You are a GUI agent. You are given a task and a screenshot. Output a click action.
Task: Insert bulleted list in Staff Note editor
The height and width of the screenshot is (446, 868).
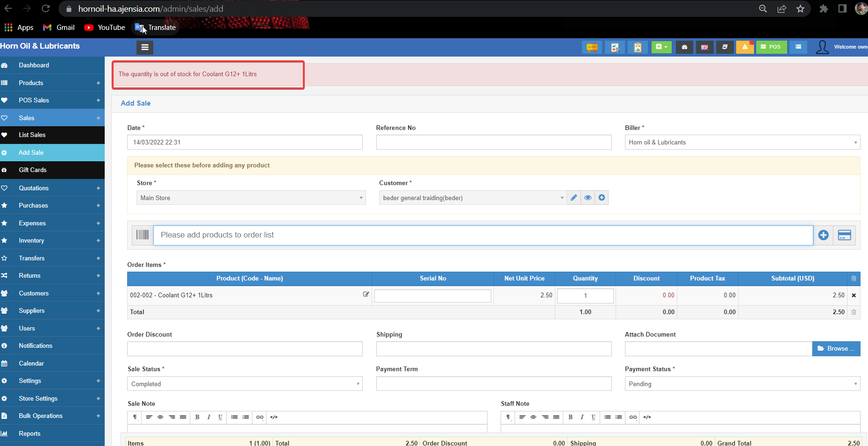pos(607,417)
